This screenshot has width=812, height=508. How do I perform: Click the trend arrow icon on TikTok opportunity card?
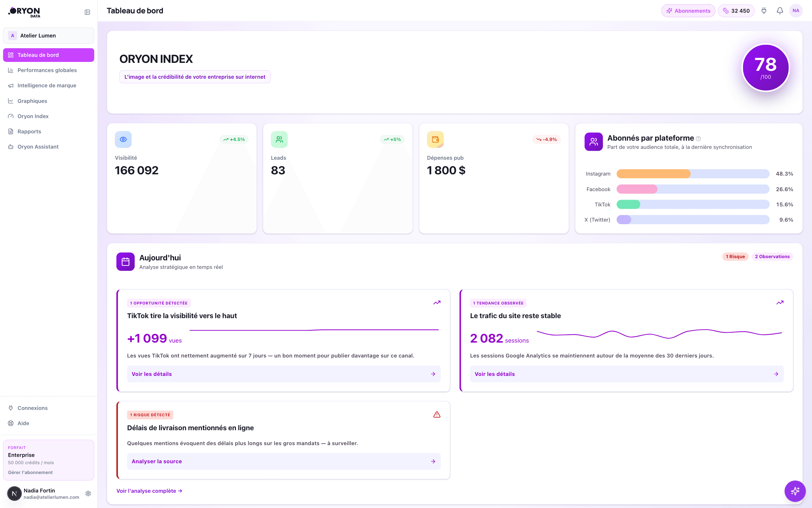tap(436, 303)
